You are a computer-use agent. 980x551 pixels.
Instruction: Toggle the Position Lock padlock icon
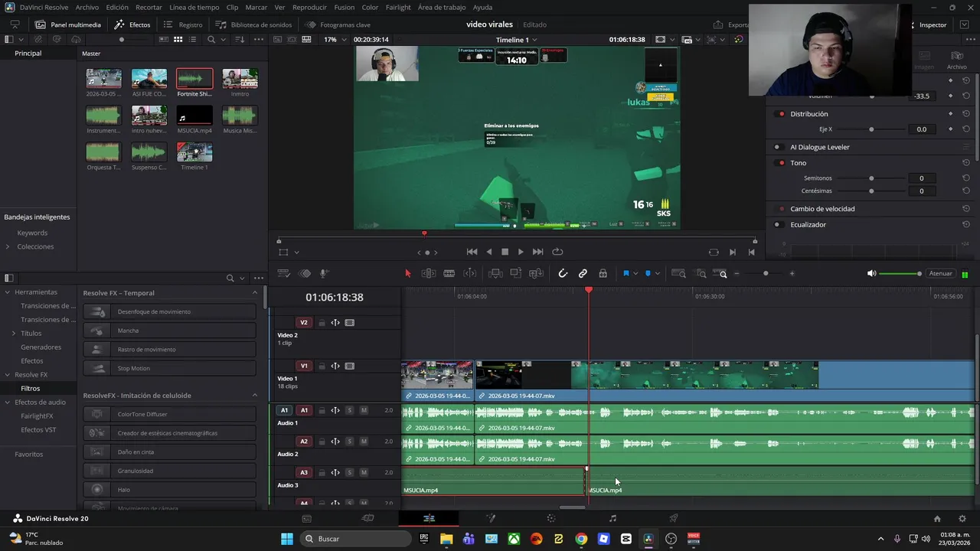pyautogui.click(x=603, y=273)
